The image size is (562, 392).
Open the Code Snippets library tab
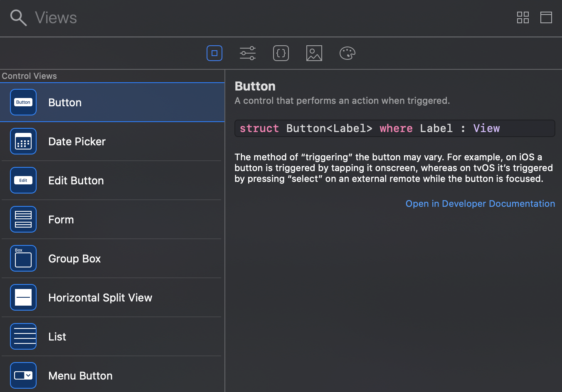point(281,53)
